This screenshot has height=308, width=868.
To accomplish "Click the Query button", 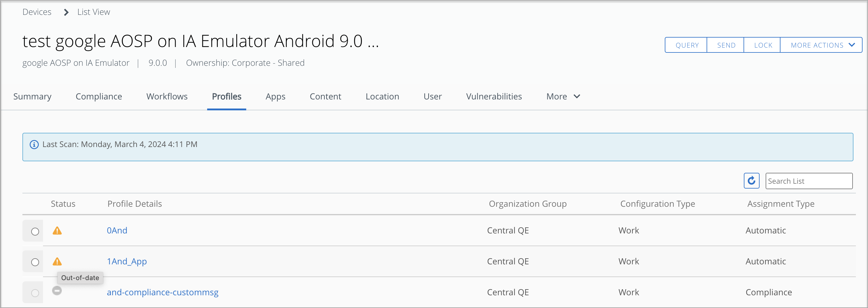I will 686,45.
